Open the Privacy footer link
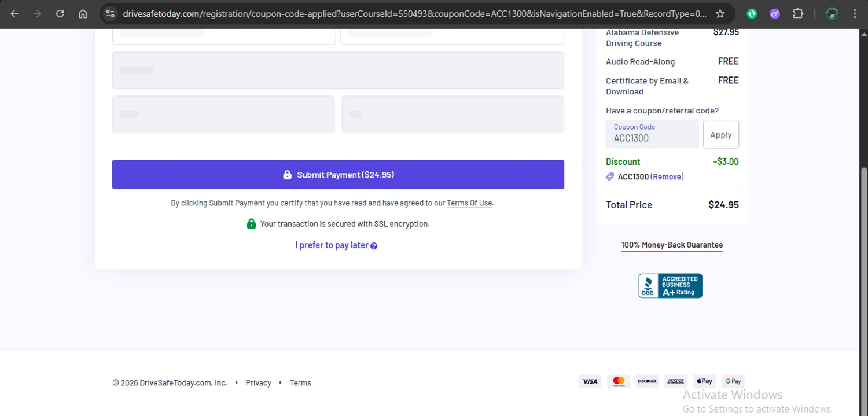This screenshot has width=868, height=416. point(258,383)
